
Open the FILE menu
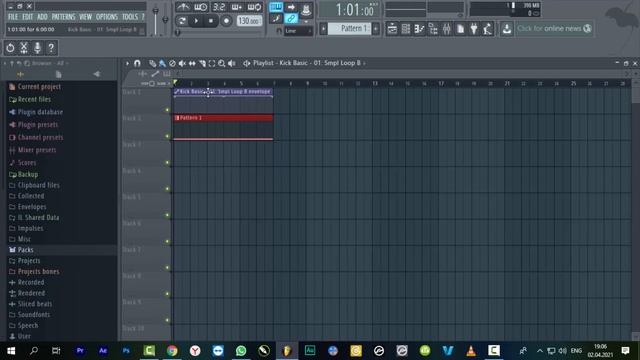point(13,17)
